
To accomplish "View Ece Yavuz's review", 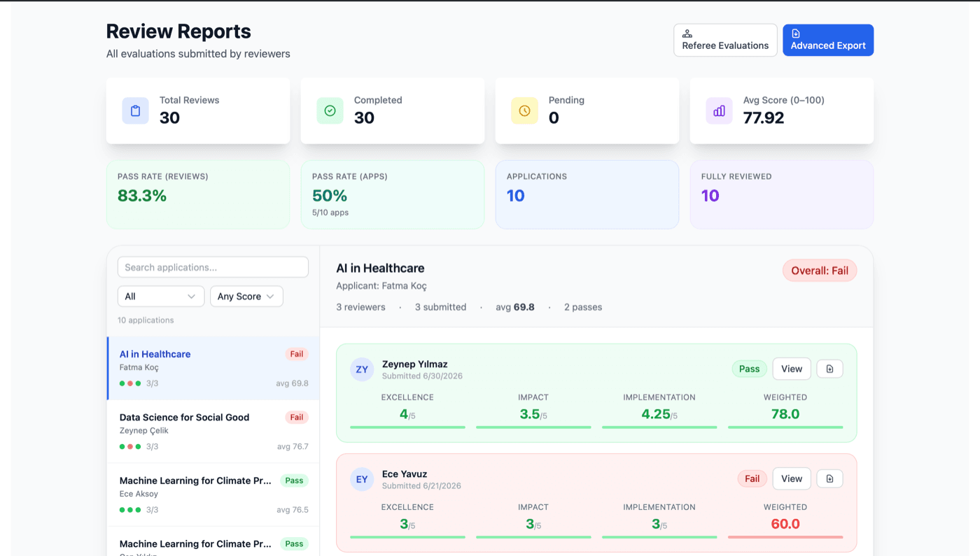I will pyautogui.click(x=792, y=478).
